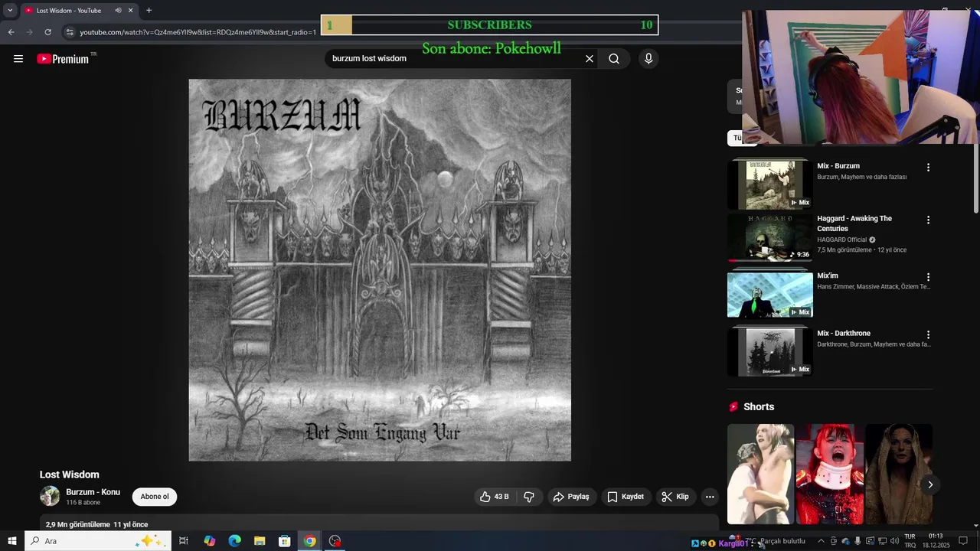Mute the tab via speaker icon
The height and width of the screenshot is (551, 980).
click(118, 11)
